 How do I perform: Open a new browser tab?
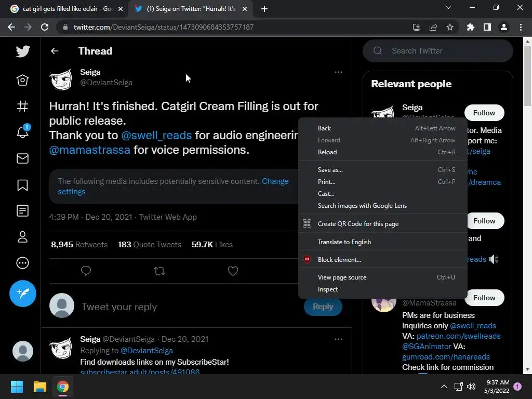(x=264, y=9)
